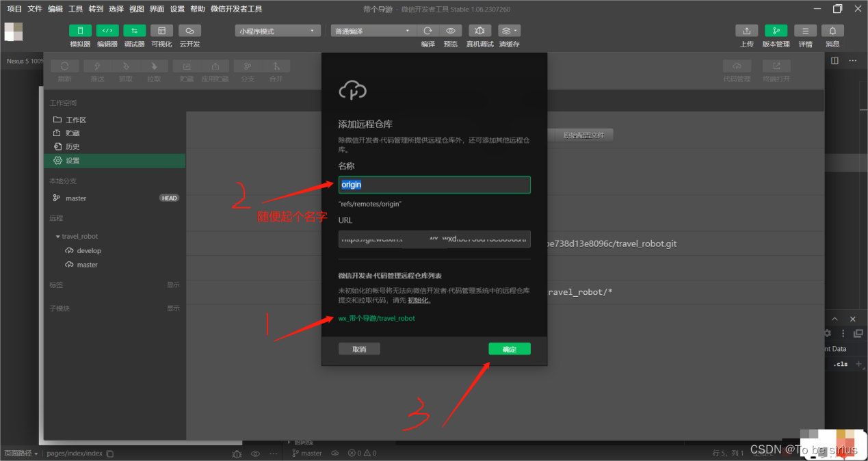Click master branch in status bar
The height and width of the screenshot is (461, 868).
pos(307,453)
